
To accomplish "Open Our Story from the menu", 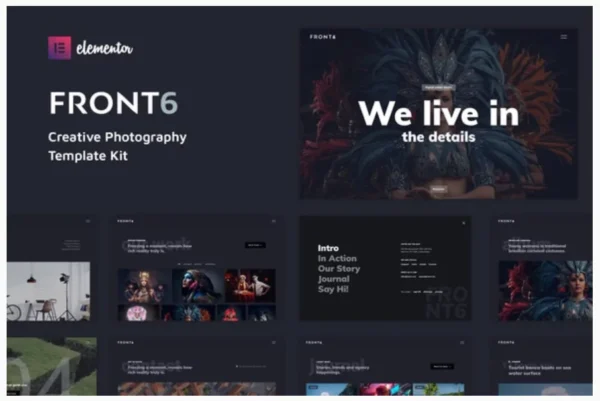I will [x=338, y=269].
